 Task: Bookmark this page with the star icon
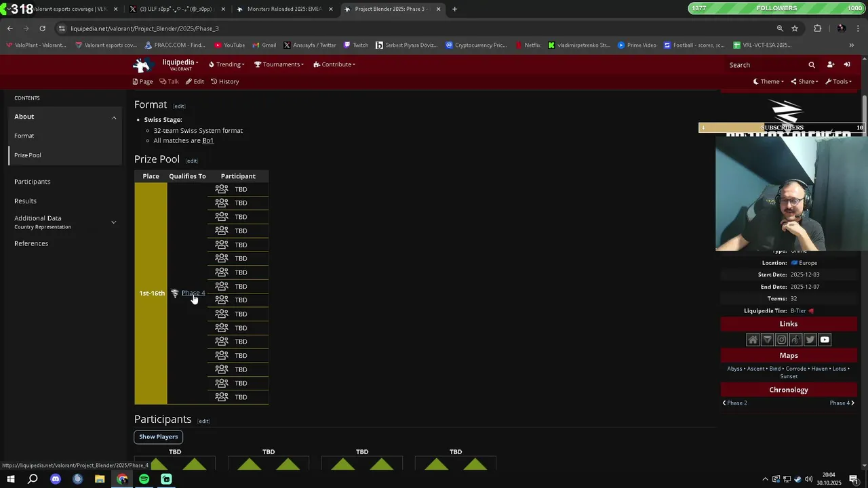795,28
